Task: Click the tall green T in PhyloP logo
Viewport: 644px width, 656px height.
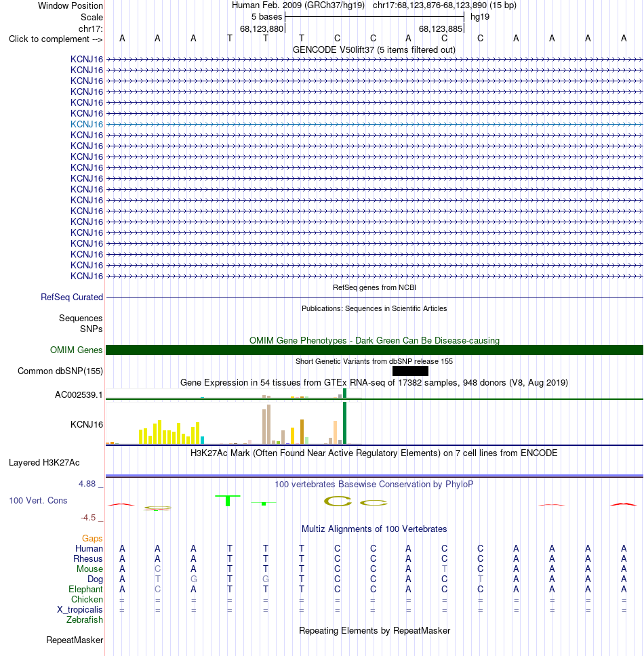Action: (228, 500)
